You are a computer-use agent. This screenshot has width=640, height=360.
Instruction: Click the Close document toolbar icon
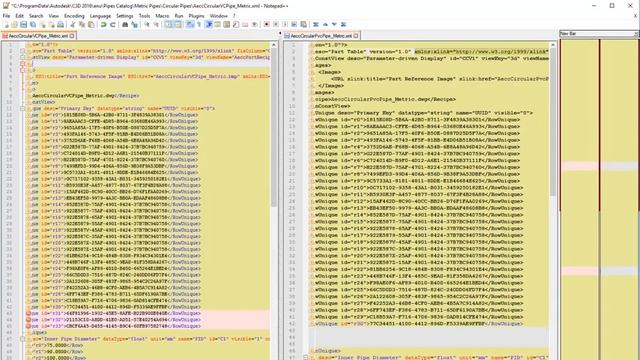(42, 24)
